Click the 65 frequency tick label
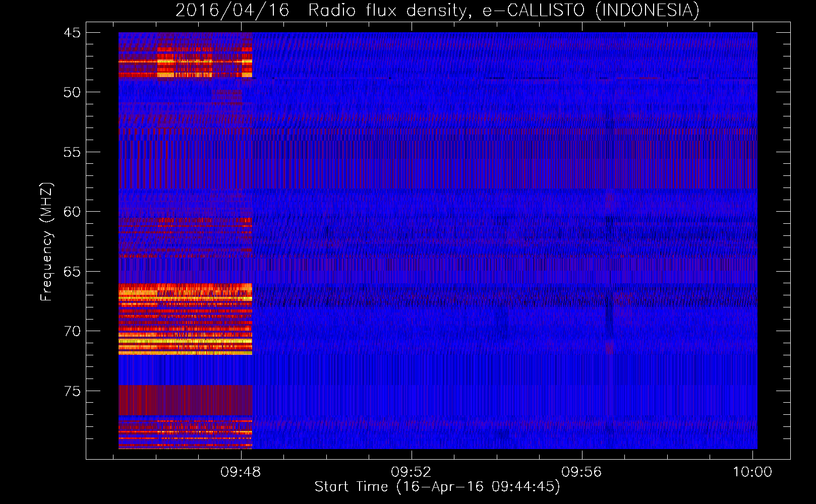This screenshot has width=816, height=504. (x=72, y=272)
